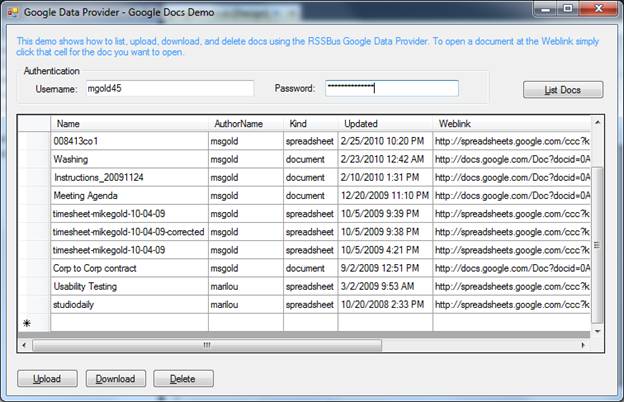Open the Weblink for 008413co1 spreadsheet
624x402 pixels.
[512, 141]
